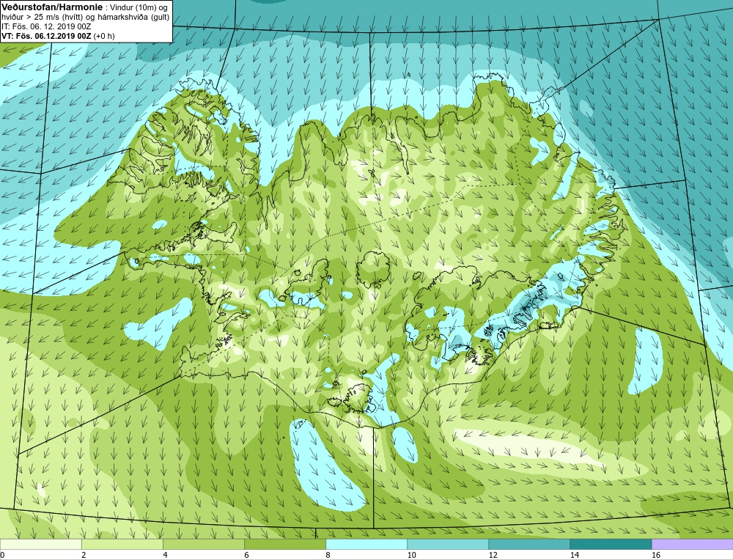Click the 4–6 m/s green legend swatch

(203, 544)
